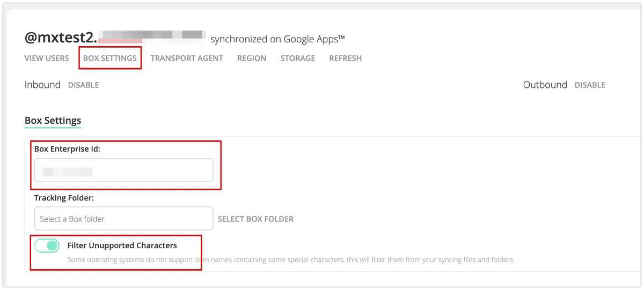Click the Filter Unupported Characters label

122,246
